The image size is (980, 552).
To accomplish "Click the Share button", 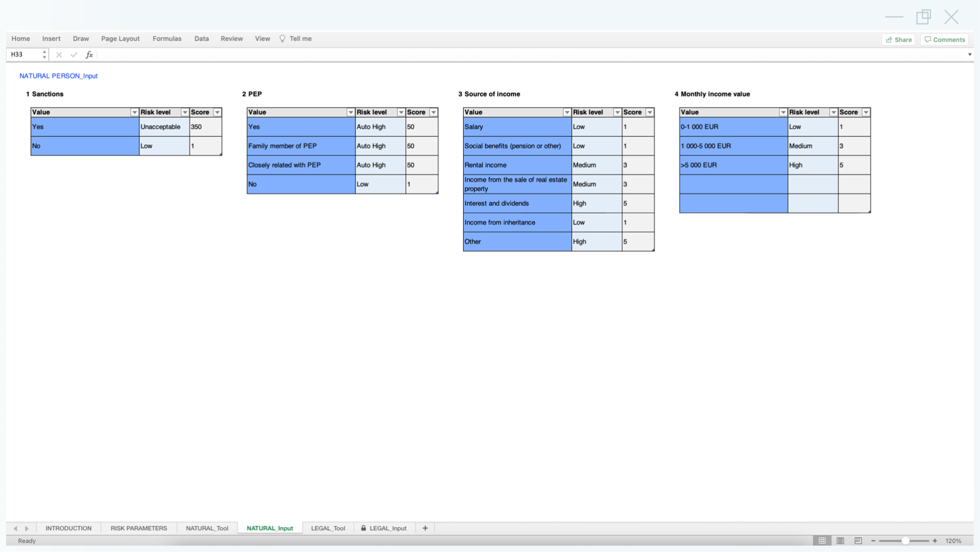I will pyautogui.click(x=899, y=39).
